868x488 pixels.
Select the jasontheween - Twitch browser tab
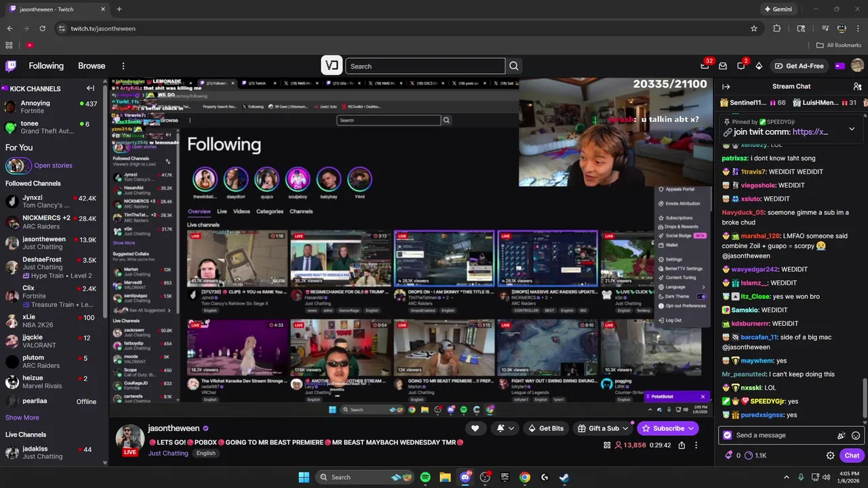pos(57,9)
